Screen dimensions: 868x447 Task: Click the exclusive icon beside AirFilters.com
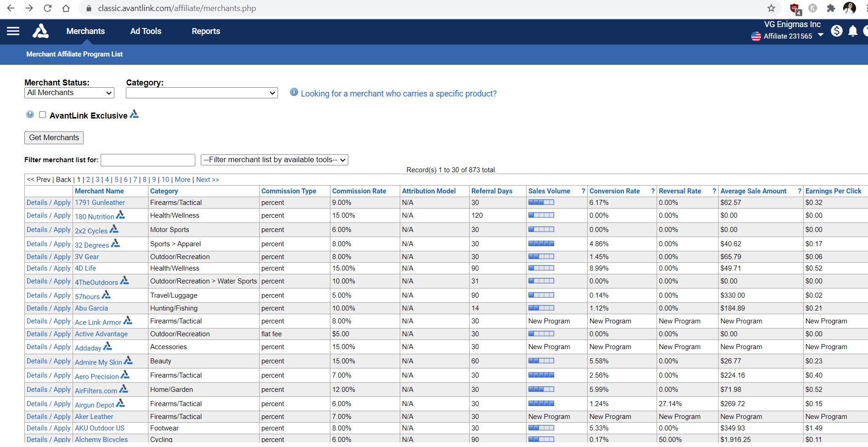tap(124, 389)
